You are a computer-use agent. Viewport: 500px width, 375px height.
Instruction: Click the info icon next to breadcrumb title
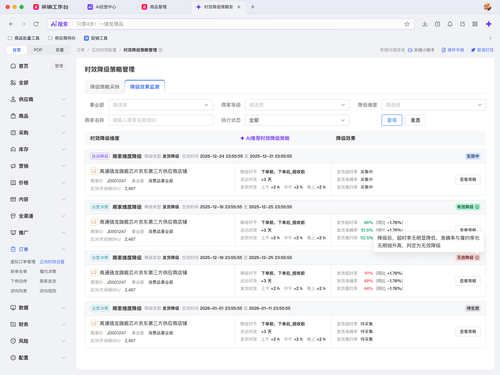tap(160, 50)
